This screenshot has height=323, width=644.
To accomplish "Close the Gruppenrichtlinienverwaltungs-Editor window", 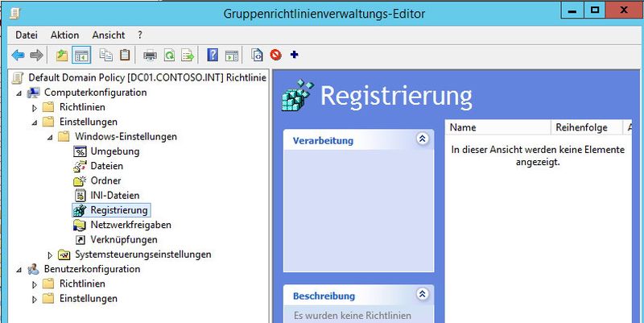I will pyautogui.click(x=623, y=10).
